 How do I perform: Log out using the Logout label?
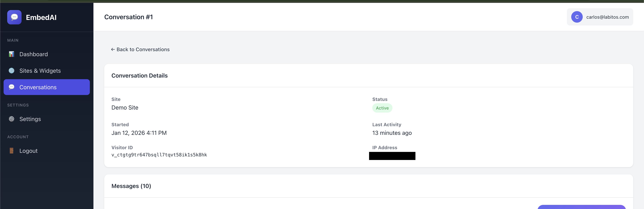(x=29, y=151)
